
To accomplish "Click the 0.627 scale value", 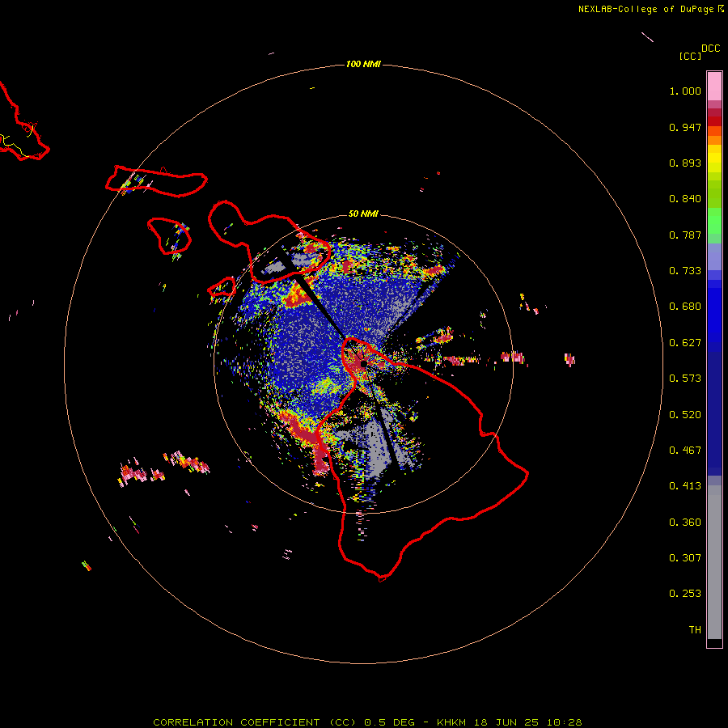I will click(x=685, y=343).
